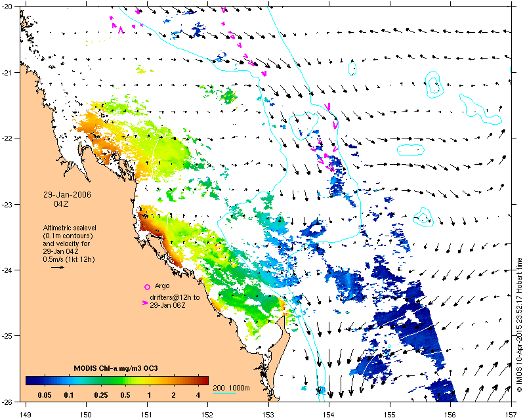
Task: Click the '-20' latitude axis label
Action: point(7,7)
